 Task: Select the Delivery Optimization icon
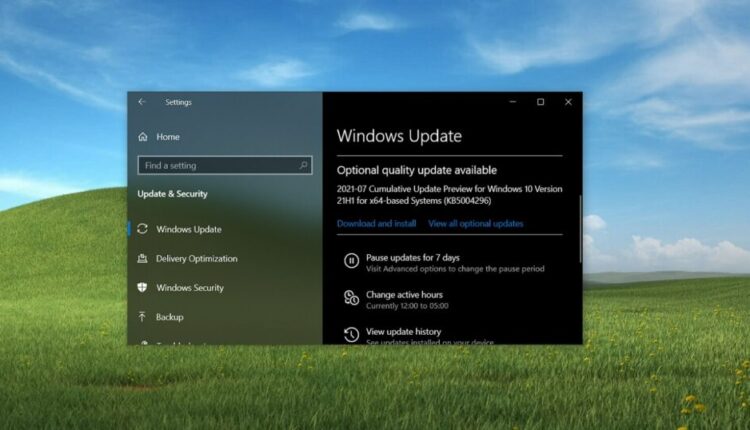pyautogui.click(x=142, y=258)
